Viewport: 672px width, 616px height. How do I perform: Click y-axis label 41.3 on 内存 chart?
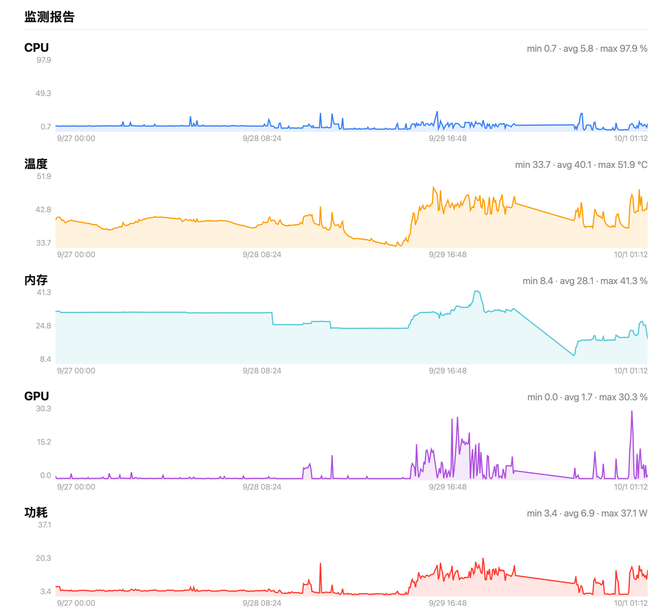coord(44,293)
